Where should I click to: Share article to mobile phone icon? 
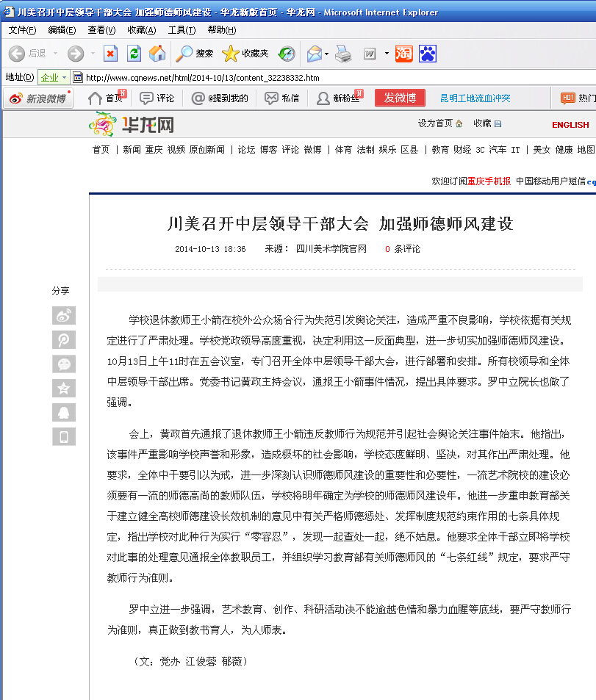pyautogui.click(x=64, y=436)
